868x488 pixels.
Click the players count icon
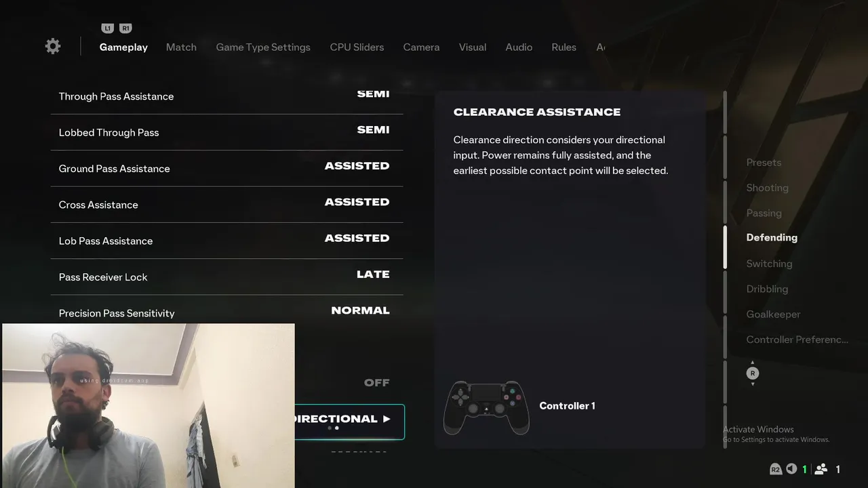coord(821,469)
